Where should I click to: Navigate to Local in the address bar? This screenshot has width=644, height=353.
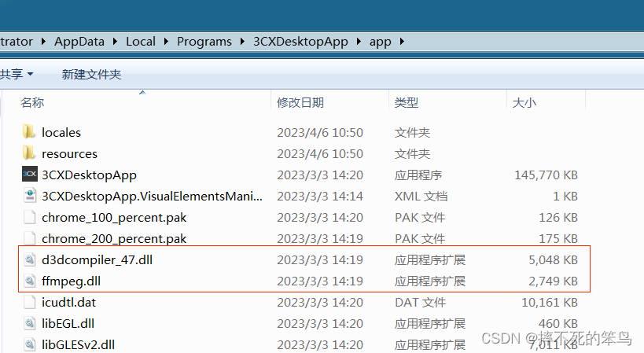pyautogui.click(x=141, y=42)
